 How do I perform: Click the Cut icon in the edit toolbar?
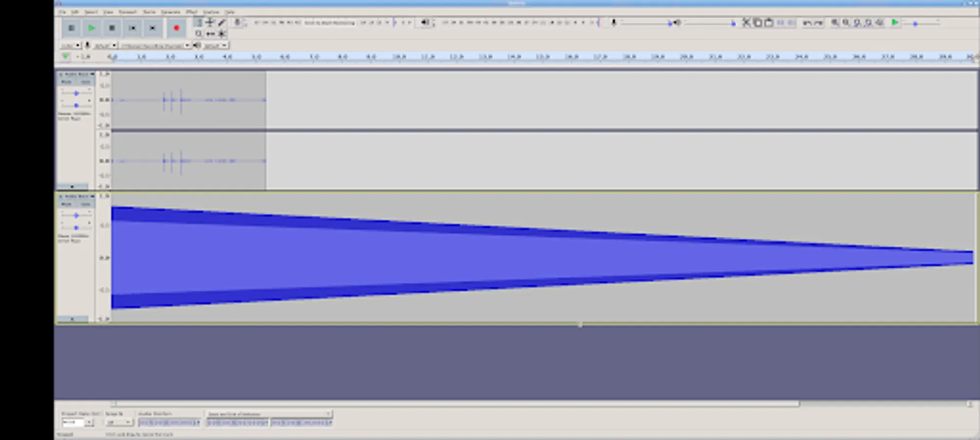[746, 22]
